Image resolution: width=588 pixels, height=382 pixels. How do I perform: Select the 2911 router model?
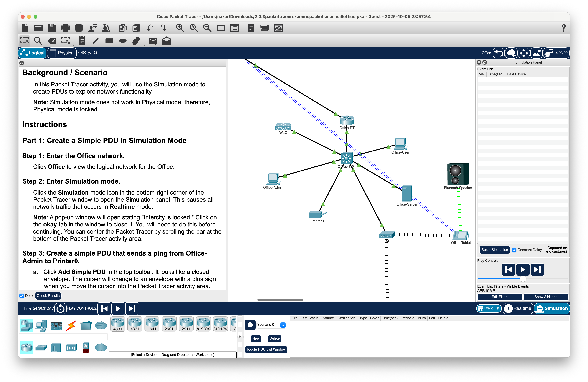click(x=186, y=324)
